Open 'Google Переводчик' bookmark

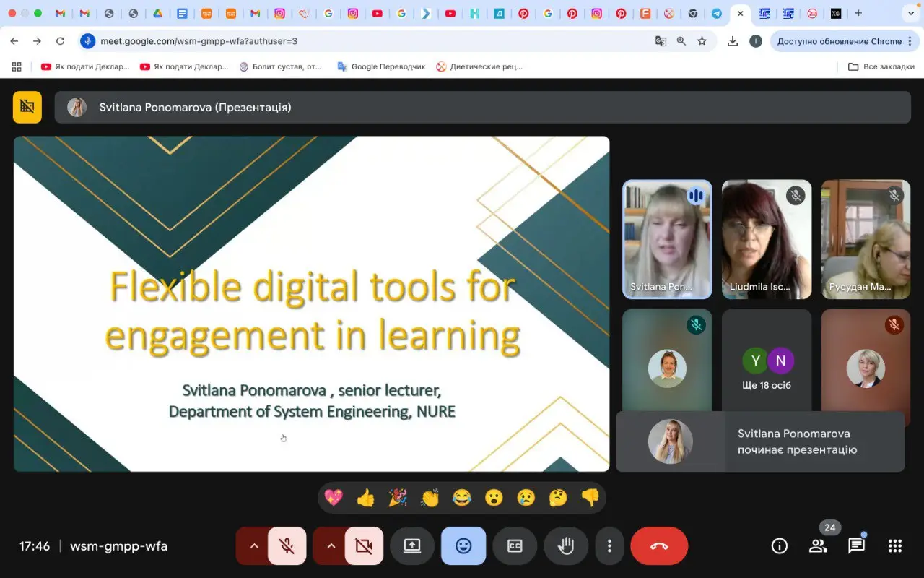[381, 66]
